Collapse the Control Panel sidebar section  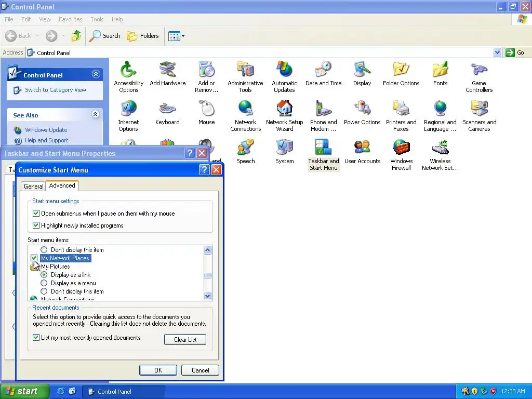96,74
